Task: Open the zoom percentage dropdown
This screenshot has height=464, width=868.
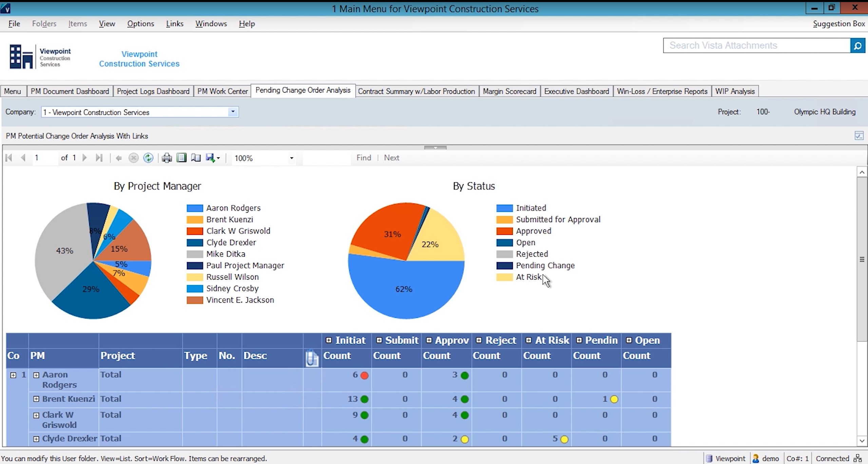Action: click(x=291, y=158)
